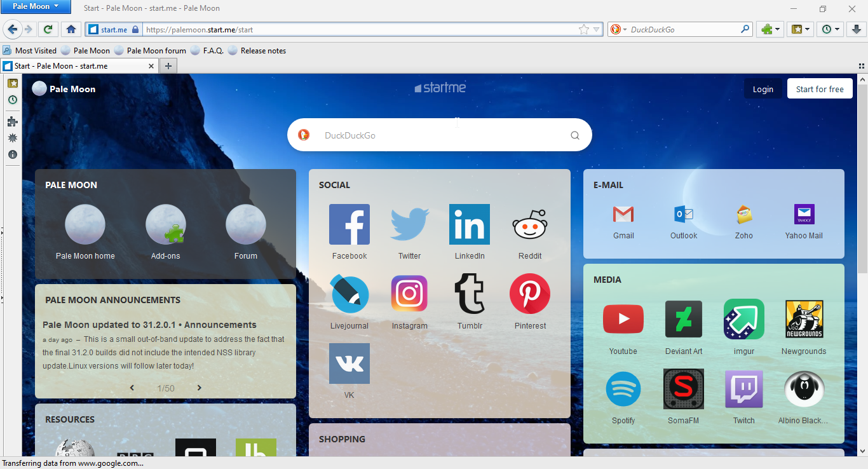Show next announcement with right chevron
This screenshot has height=469, width=868.
[x=199, y=388]
